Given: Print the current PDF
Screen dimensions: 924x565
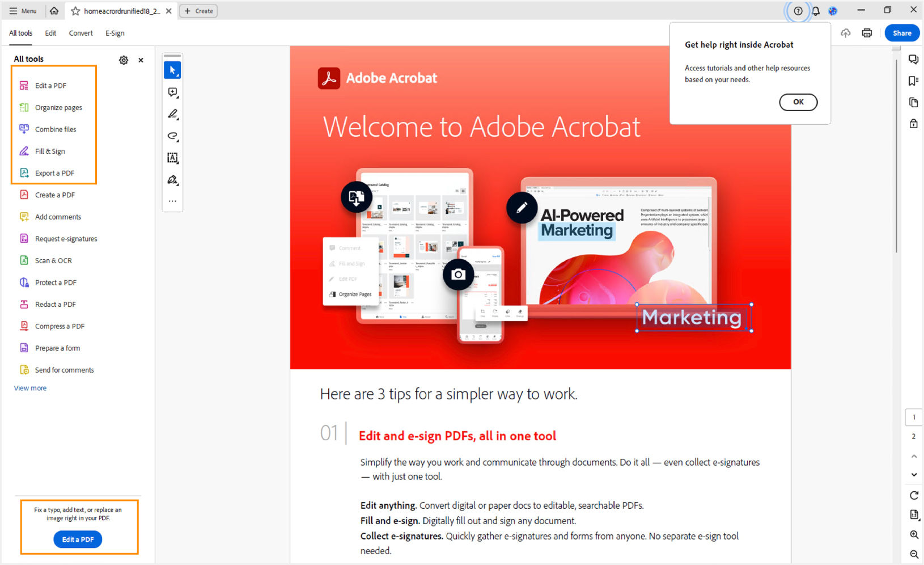Looking at the screenshot, I should [x=867, y=32].
